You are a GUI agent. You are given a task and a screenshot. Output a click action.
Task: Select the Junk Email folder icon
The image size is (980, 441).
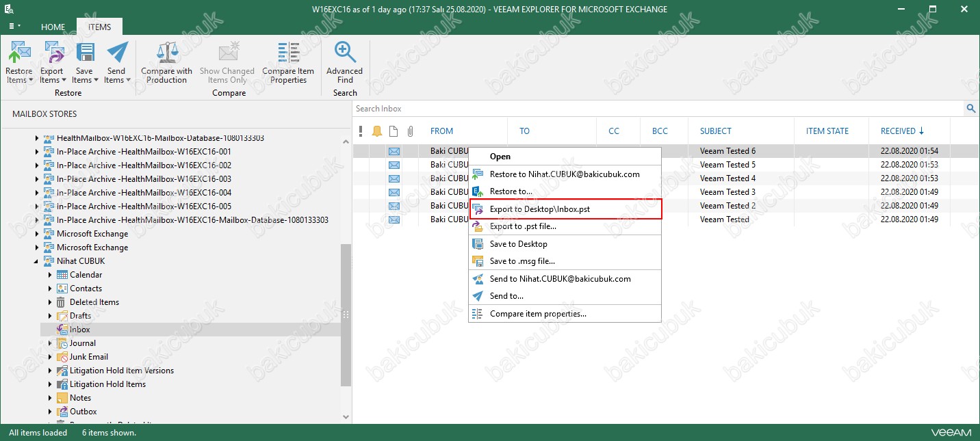(62, 357)
